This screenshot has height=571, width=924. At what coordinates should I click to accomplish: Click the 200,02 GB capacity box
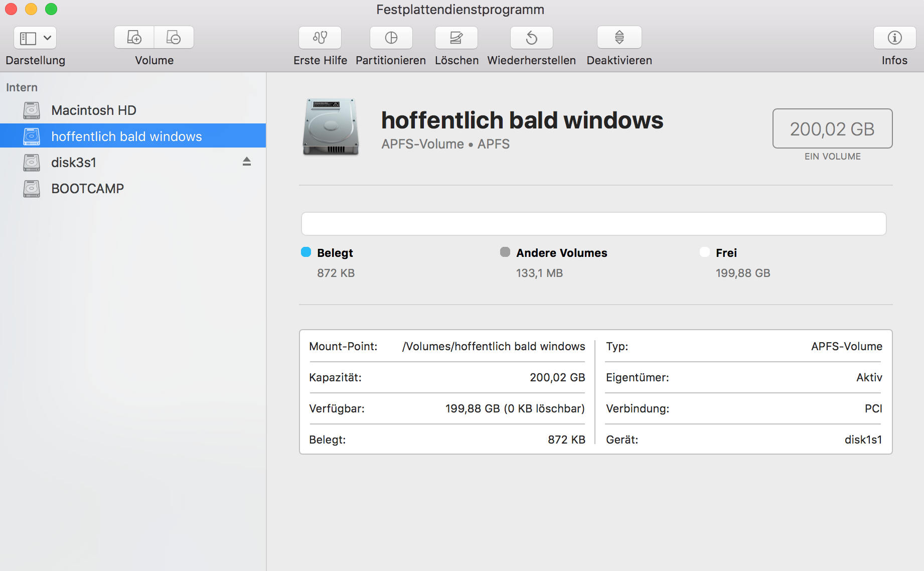[833, 128]
